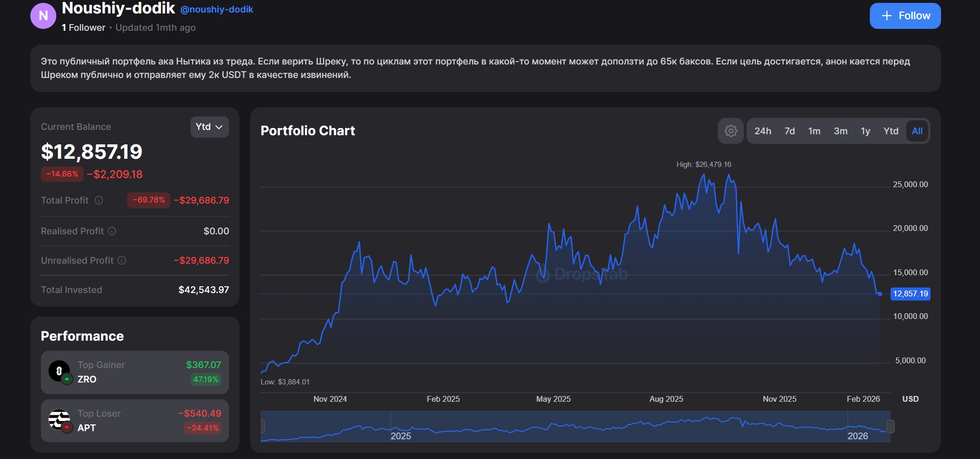Select the 1m chart range

point(814,131)
